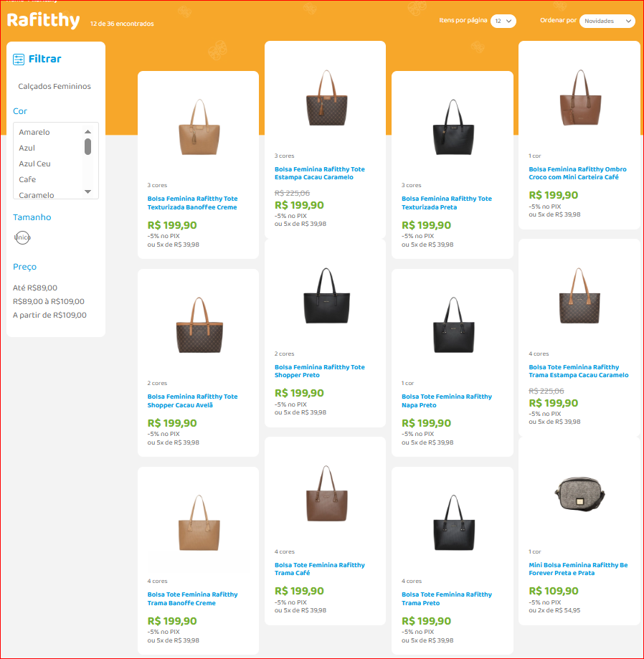Click the Tote Texturizada Banoffee Creme bag photo
Viewport: 644px width, 659px height.
(x=199, y=127)
